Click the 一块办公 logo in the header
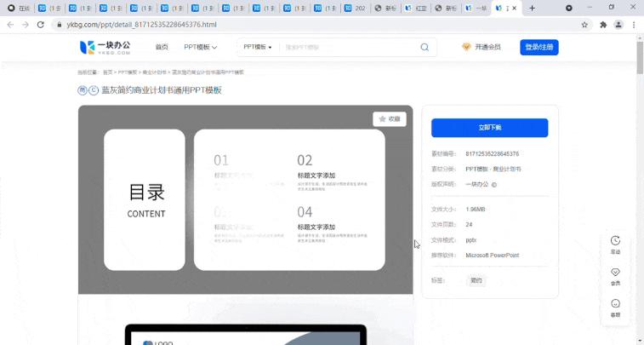This screenshot has width=644, height=345. (105, 48)
